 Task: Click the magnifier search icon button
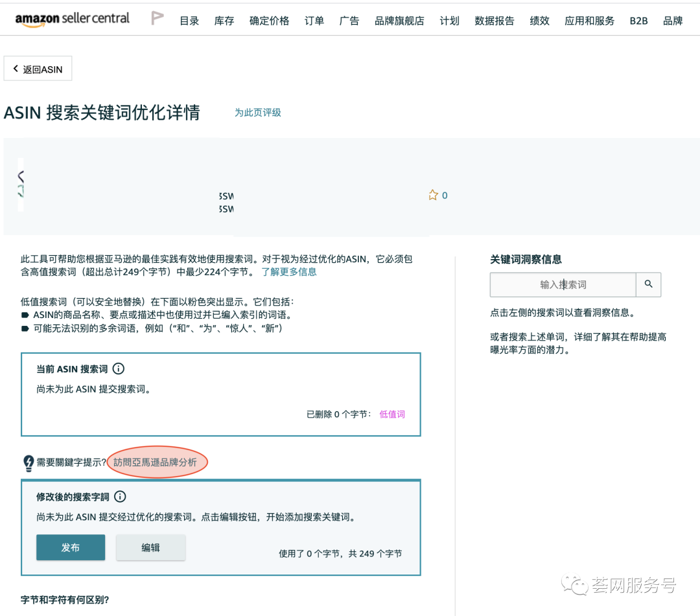(648, 284)
